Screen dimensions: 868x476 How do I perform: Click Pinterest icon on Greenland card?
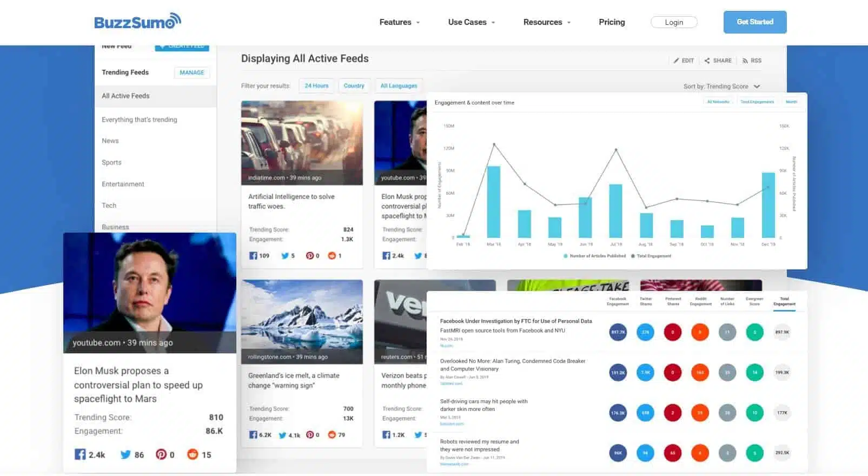tap(310, 435)
